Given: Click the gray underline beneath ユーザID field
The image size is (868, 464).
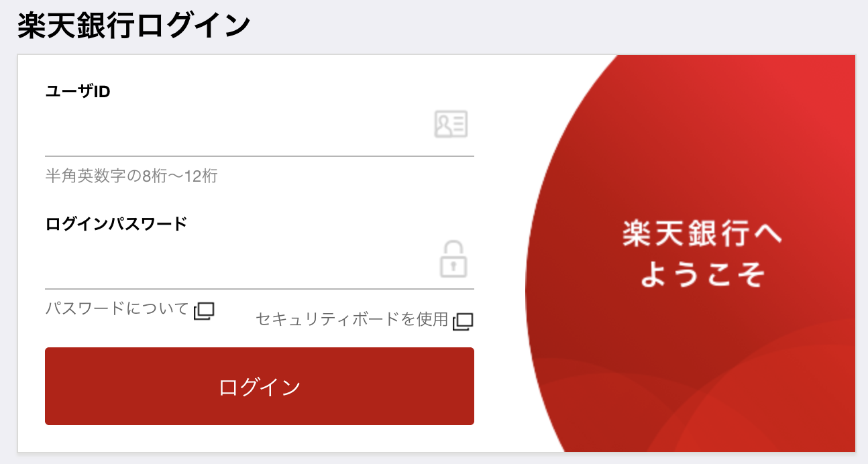Looking at the screenshot, I should tap(260, 156).
